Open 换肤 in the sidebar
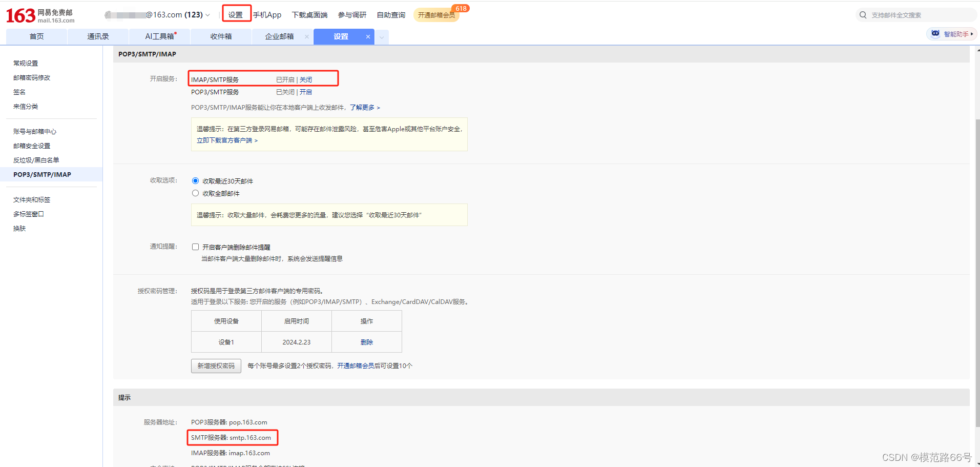This screenshot has width=980, height=467. (x=19, y=229)
